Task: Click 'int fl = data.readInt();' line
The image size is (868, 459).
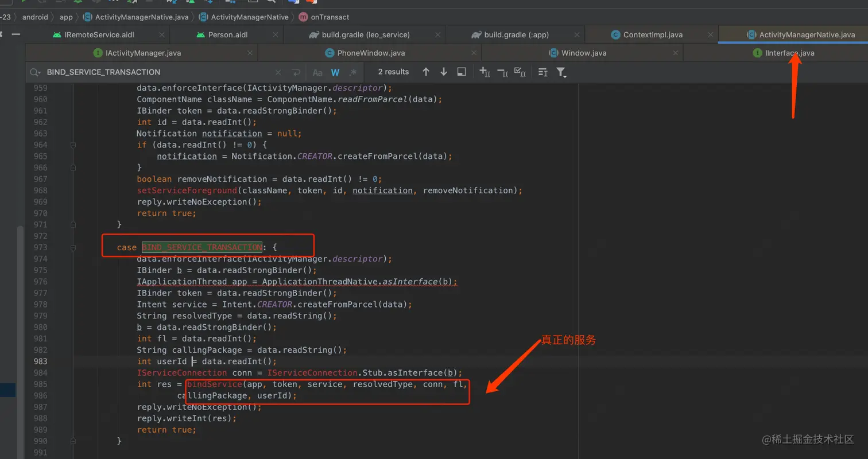Action: pyautogui.click(x=196, y=339)
